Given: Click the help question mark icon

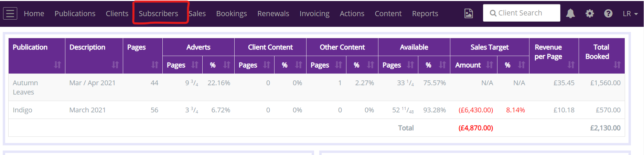Looking at the screenshot, I should (x=608, y=13).
